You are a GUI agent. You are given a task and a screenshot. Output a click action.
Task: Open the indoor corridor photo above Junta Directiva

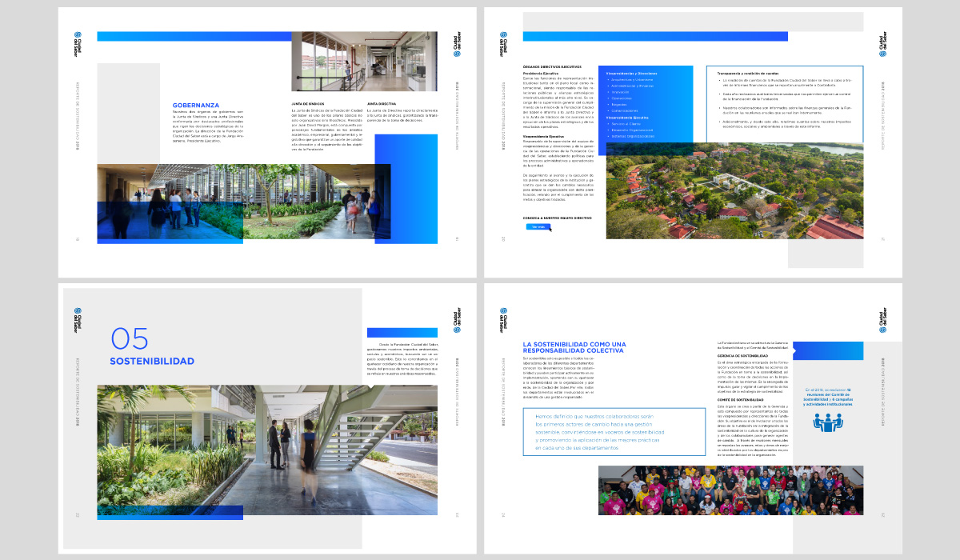click(364, 62)
